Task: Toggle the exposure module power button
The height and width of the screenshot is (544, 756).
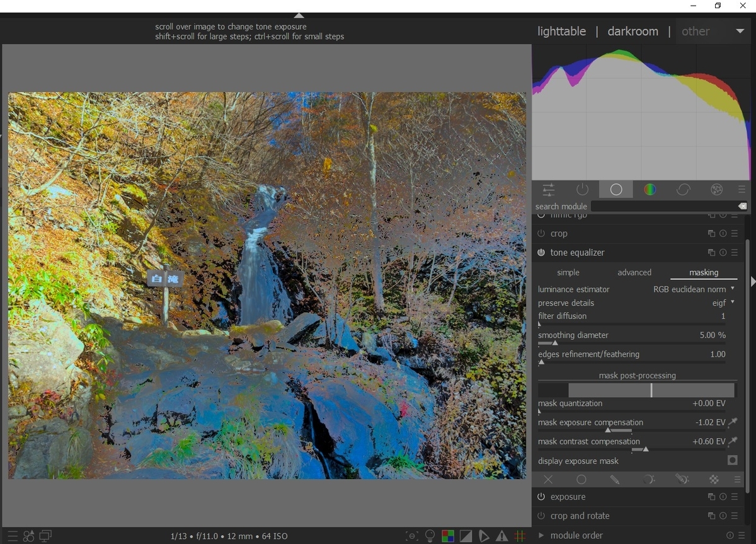Action: (541, 497)
